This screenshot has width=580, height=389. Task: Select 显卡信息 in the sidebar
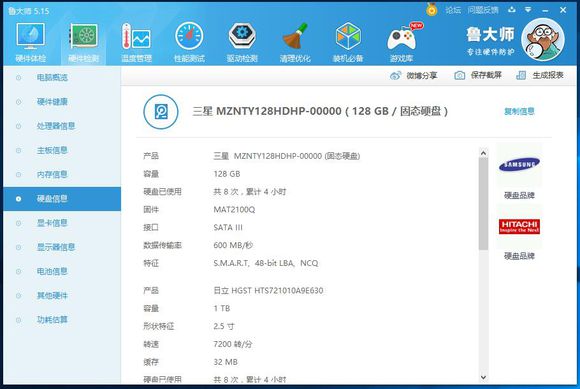62,223
